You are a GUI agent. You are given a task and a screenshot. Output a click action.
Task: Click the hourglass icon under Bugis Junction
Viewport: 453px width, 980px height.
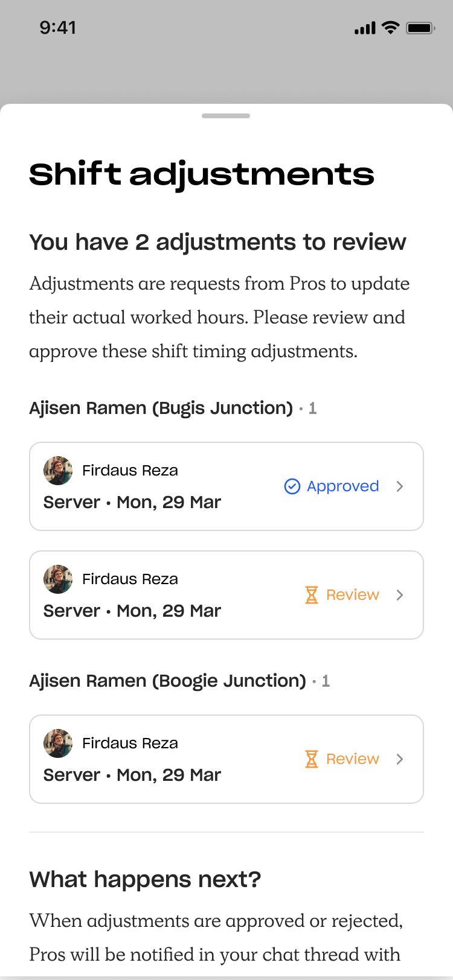click(312, 595)
